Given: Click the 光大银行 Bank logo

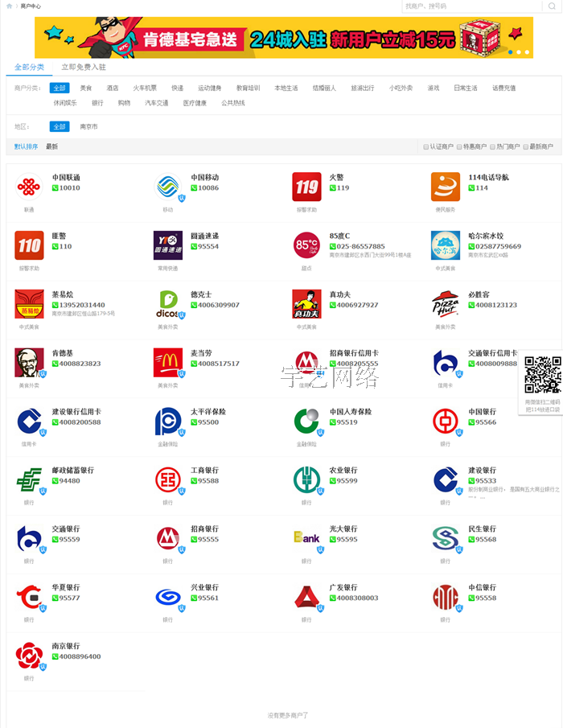Looking at the screenshot, I should 306,538.
